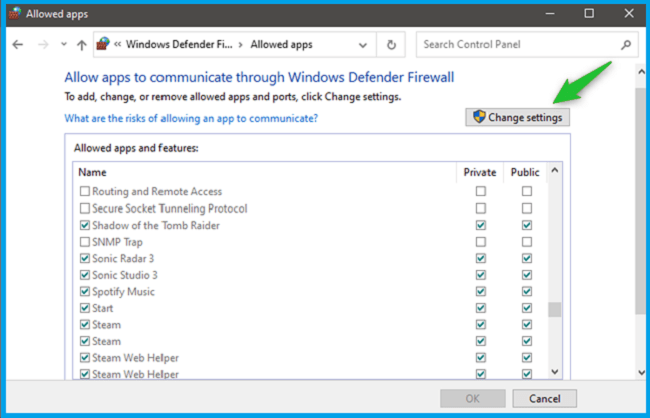
Task: Uncheck the Start app checkbox
Action: pyautogui.click(x=85, y=308)
